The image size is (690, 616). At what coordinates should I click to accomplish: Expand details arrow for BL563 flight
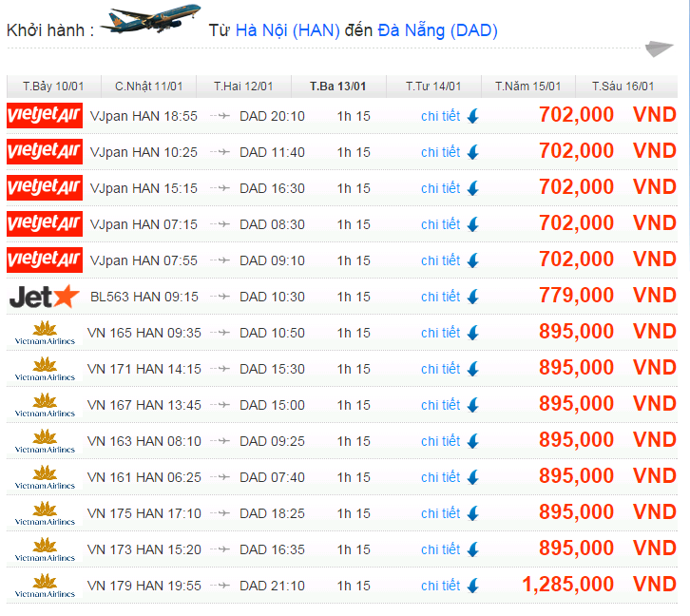tap(472, 297)
